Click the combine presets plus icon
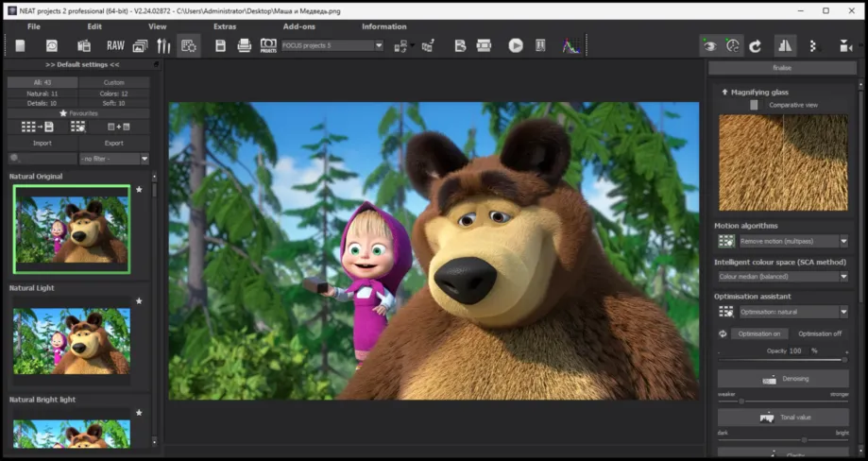This screenshot has width=868, height=461. [x=118, y=128]
